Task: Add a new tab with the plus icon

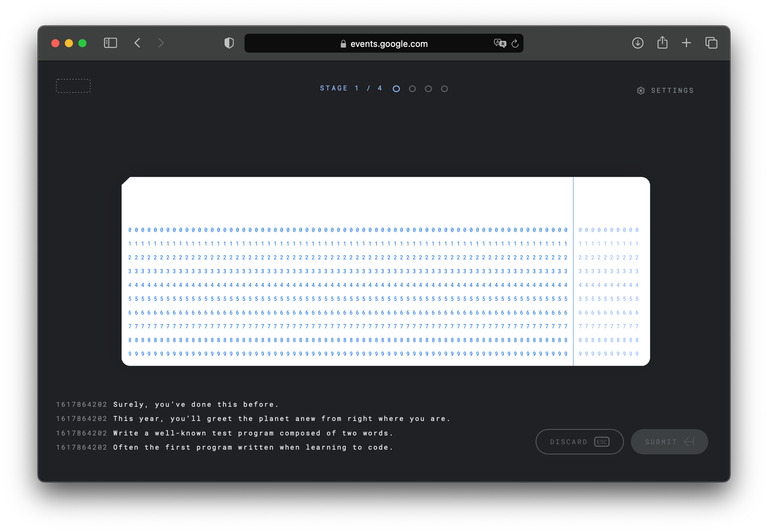Action: click(686, 43)
